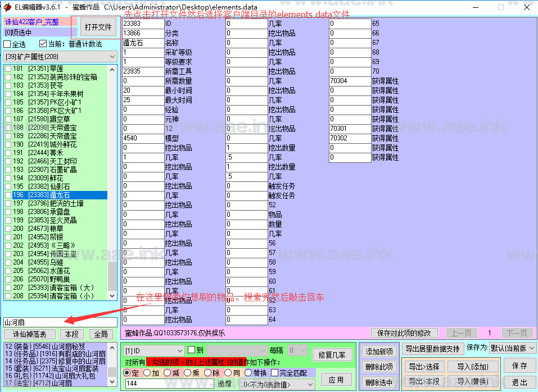
Task: Select the 同 radio button
Action: click(x=228, y=373)
